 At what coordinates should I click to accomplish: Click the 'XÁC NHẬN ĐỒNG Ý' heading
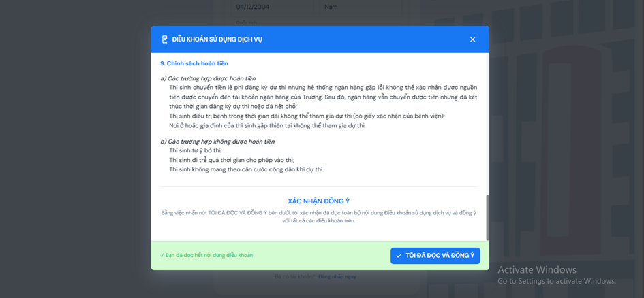318,201
